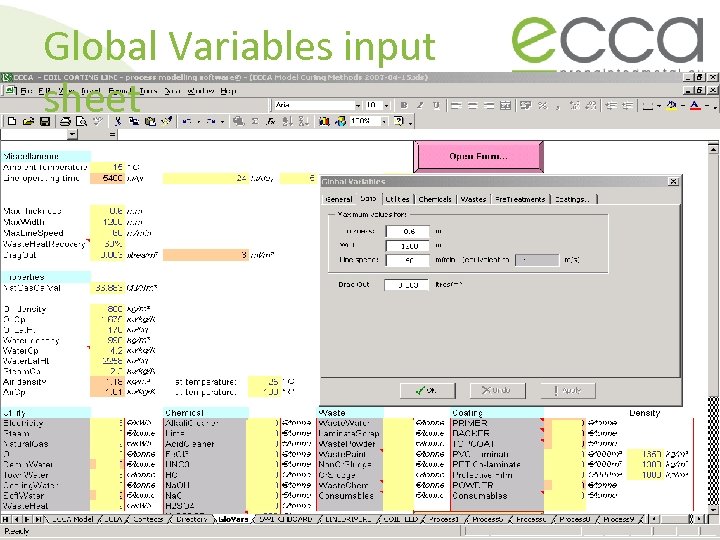Open the font size 10 dropdown

386,106
